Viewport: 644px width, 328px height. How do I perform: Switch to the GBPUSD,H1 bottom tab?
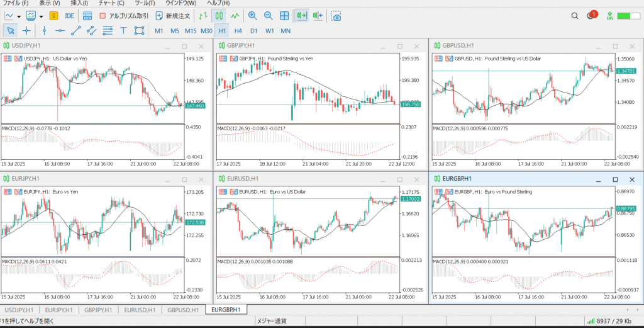tap(183, 310)
